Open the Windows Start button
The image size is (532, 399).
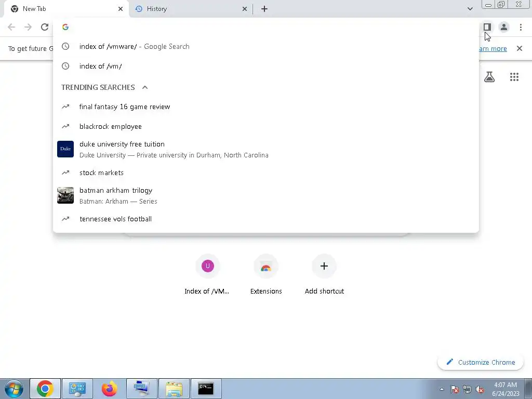14,389
